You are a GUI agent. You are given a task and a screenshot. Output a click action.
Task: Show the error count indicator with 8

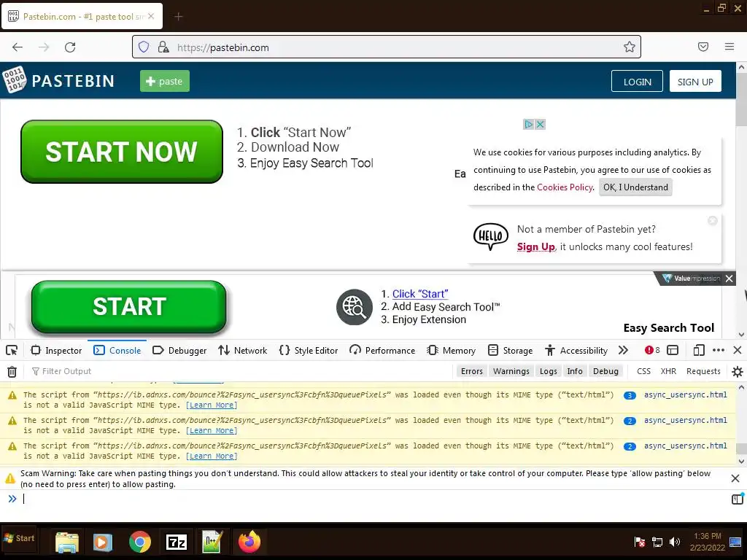tap(652, 351)
